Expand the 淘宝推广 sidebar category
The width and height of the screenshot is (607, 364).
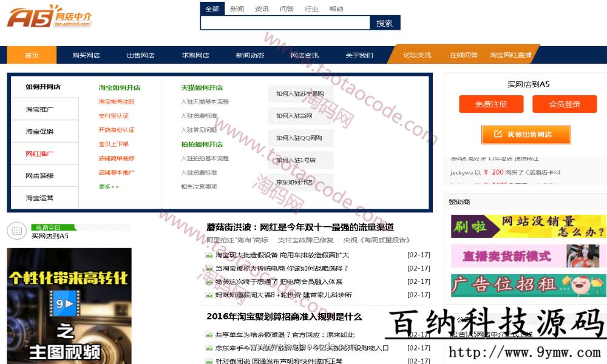(40, 109)
